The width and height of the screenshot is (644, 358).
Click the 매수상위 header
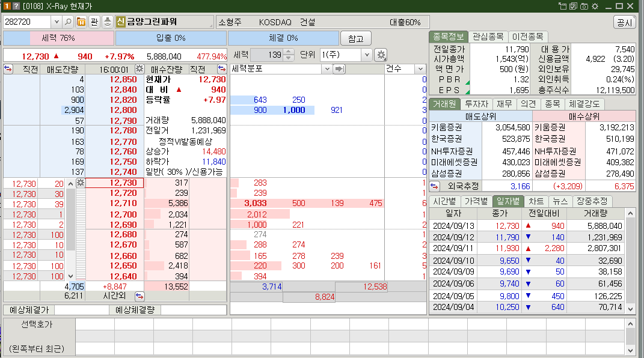[584, 116]
